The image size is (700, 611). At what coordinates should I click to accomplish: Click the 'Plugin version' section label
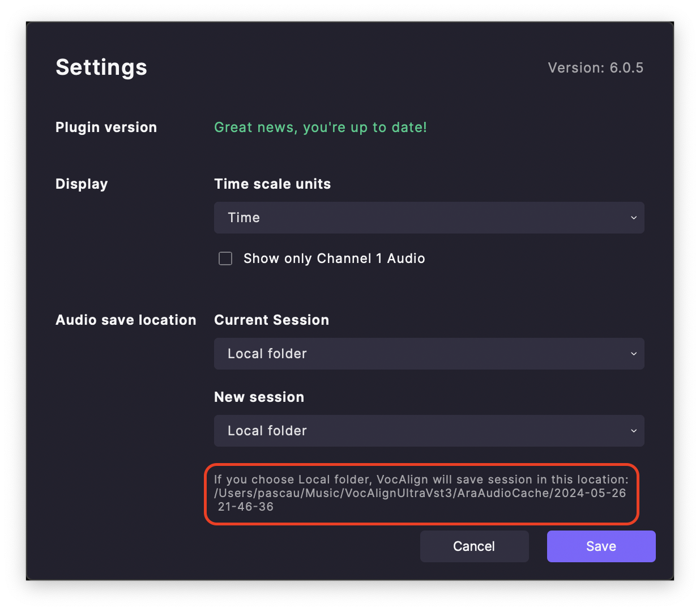coord(106,128)
